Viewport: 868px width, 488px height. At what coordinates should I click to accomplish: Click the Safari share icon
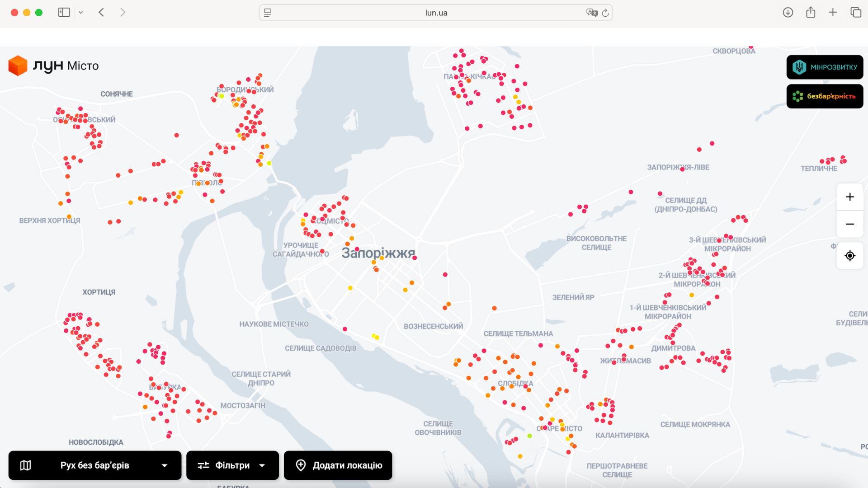coord(811,13)
